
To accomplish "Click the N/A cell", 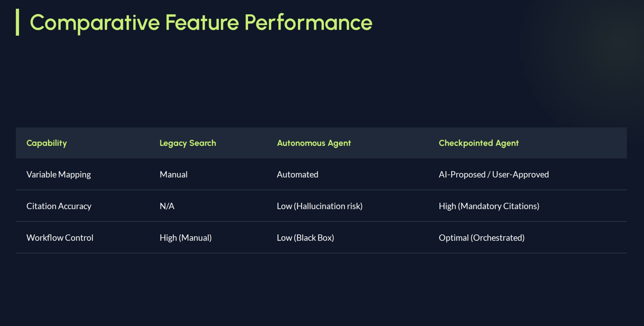I will tap(167, 206).
